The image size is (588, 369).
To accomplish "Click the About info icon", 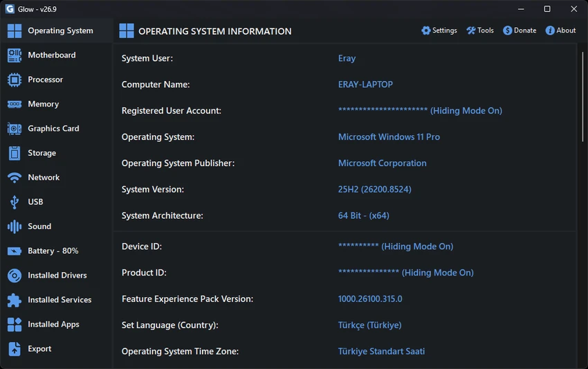I will pyautogui.click(x=550, y=30).
